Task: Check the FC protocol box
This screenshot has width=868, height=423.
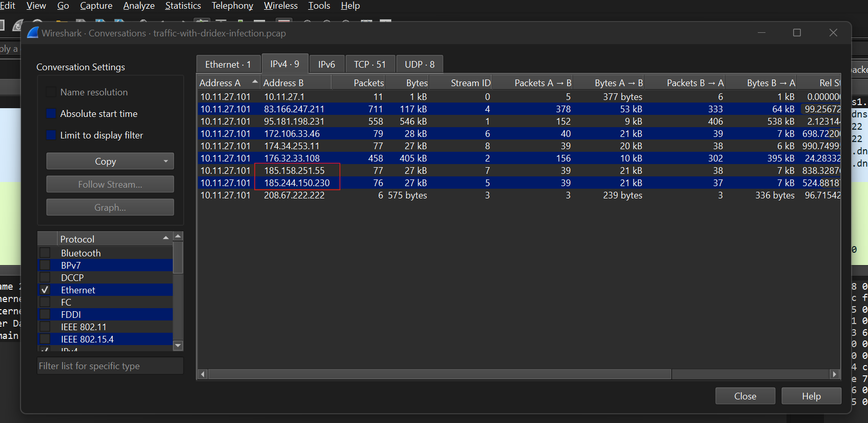Action: 45,302
